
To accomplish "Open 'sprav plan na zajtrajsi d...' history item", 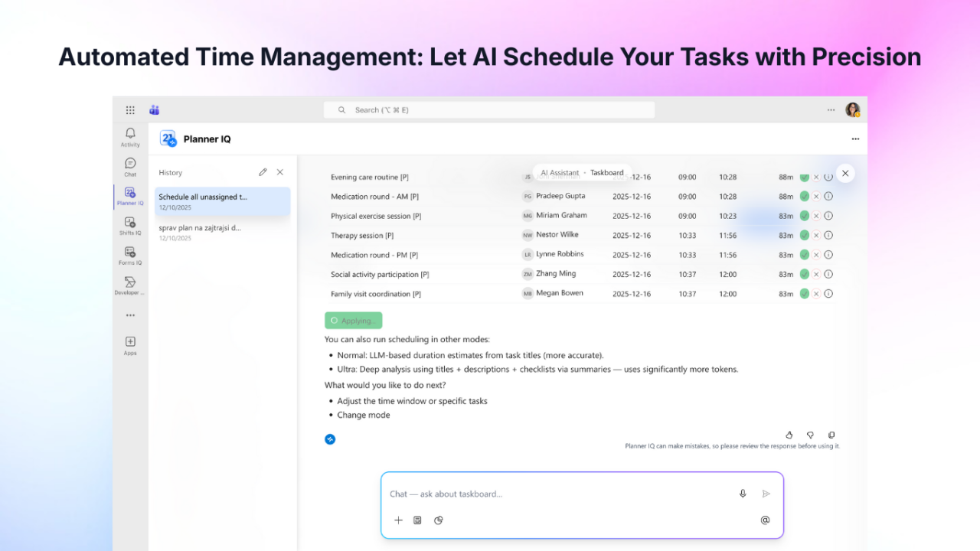I will [x=223, y=233].
